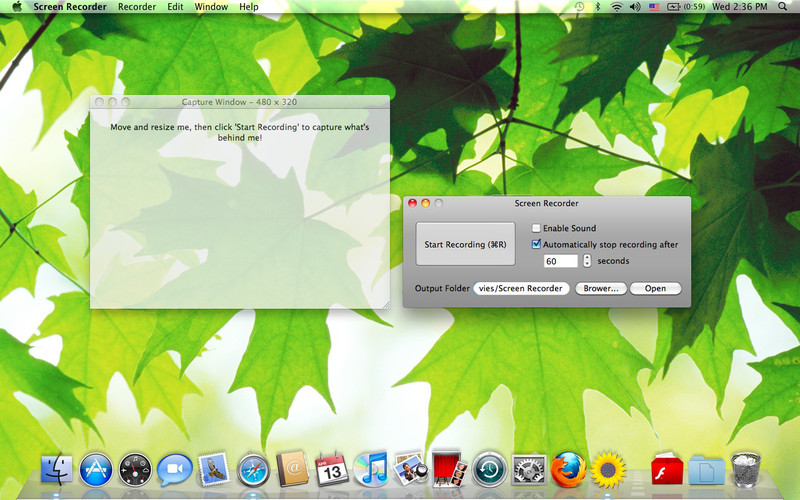This screenshot has height=500, width=800.
Task: Open Time Machine icon in the Dock
Action: tap(489, 469)
